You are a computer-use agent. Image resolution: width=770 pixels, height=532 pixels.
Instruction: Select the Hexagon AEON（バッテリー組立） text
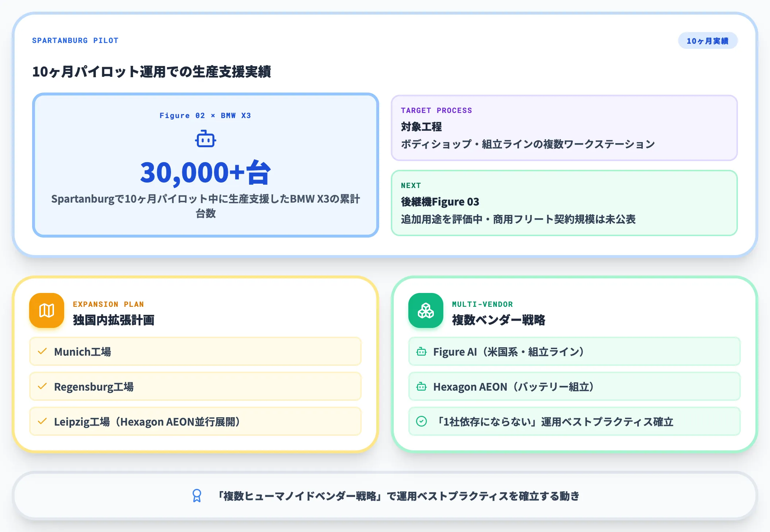[x=514, y=387]
